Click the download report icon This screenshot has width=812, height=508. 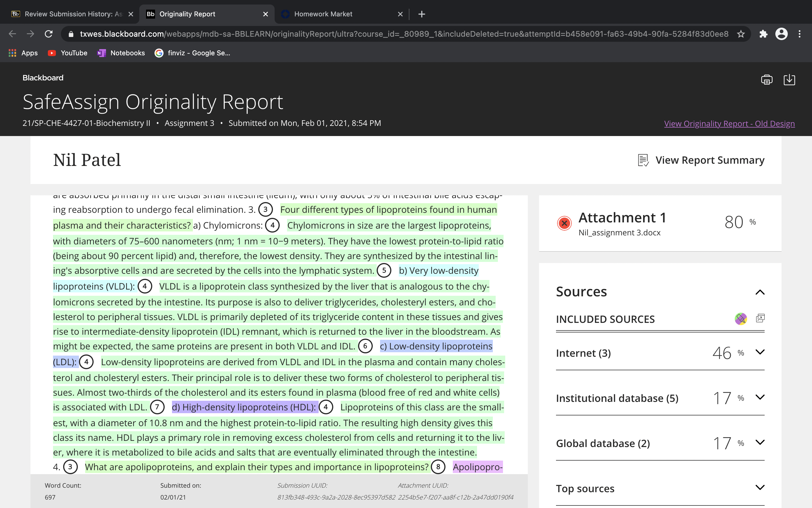pos(789,80)
